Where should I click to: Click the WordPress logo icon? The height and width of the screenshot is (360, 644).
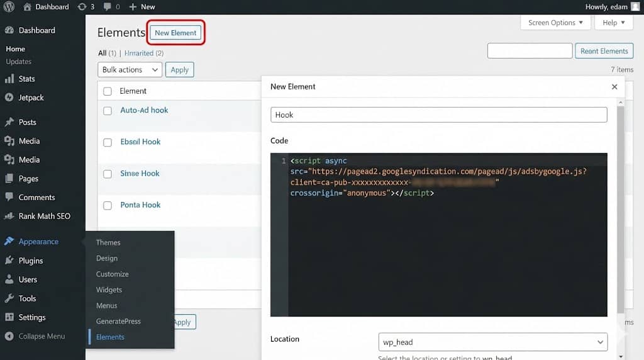(x=9, y=6)
